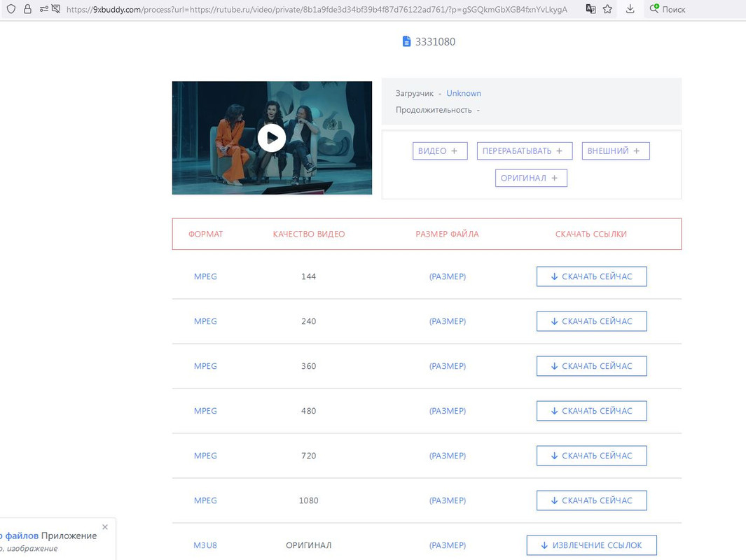Click (РАЗМЕР) in the 1080 row
The image size is (746, 560).
click(448, 500)
